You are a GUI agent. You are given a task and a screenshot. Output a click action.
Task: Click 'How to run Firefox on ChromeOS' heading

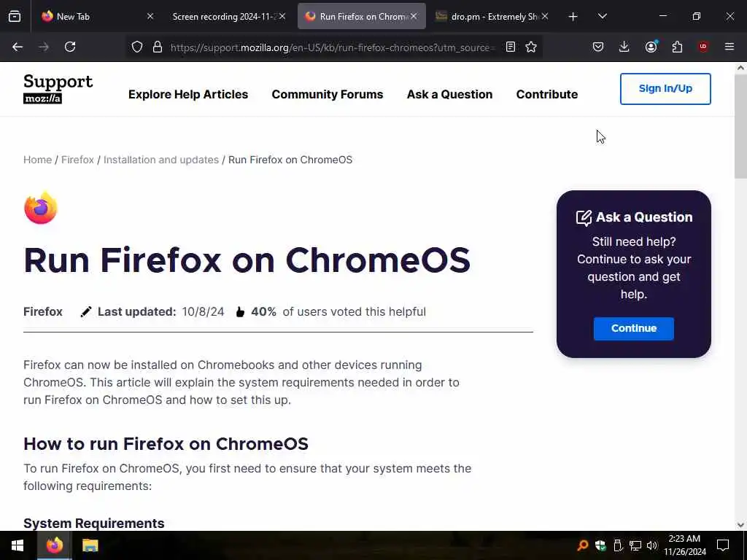coord(166,444)
